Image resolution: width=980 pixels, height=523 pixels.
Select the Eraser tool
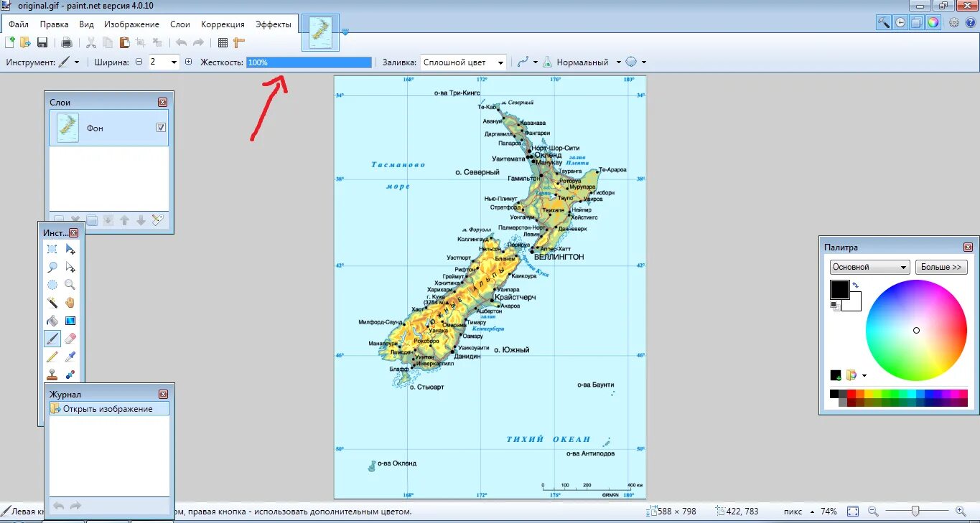click(70, 339)
